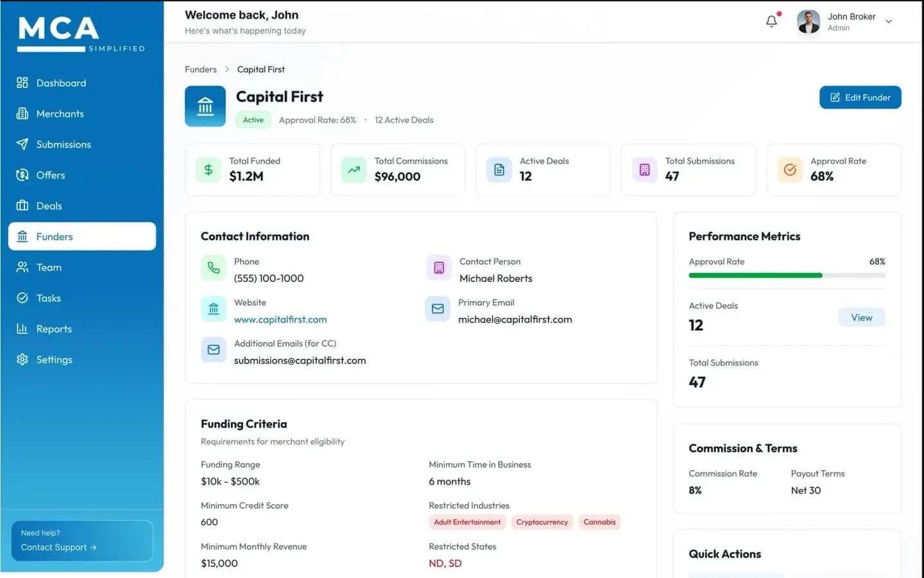Click the Adult Entertainment restricted tag
This screenshot has height=578, width=924.
(467, 522)
